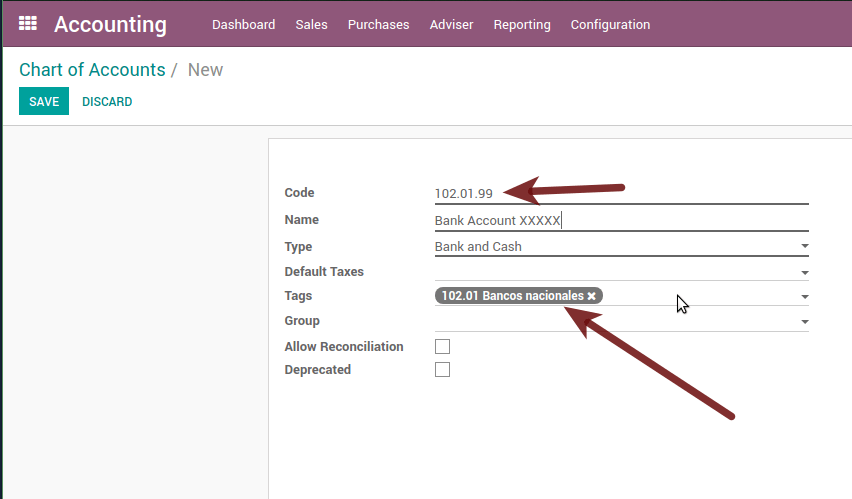This screenshot has height=499, width=852.
Task: Enable the Allow Reconciliation checkbox
Action: point(443,347)
